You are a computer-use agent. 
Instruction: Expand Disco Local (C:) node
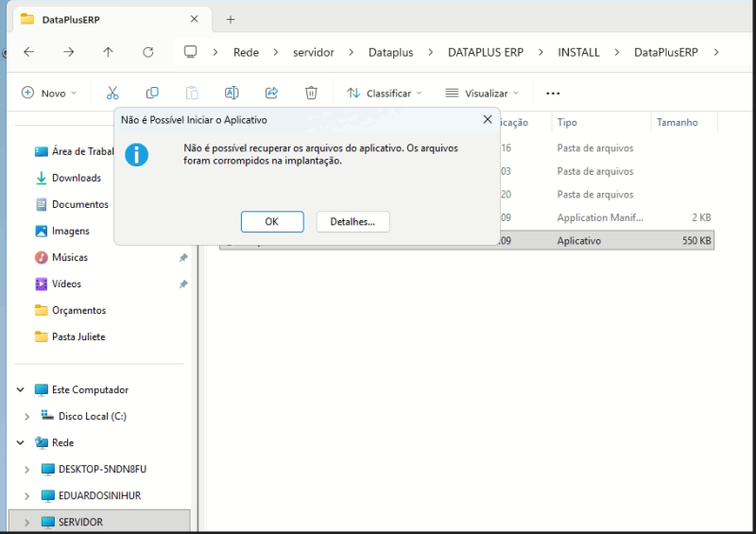(x=27, y=416)
